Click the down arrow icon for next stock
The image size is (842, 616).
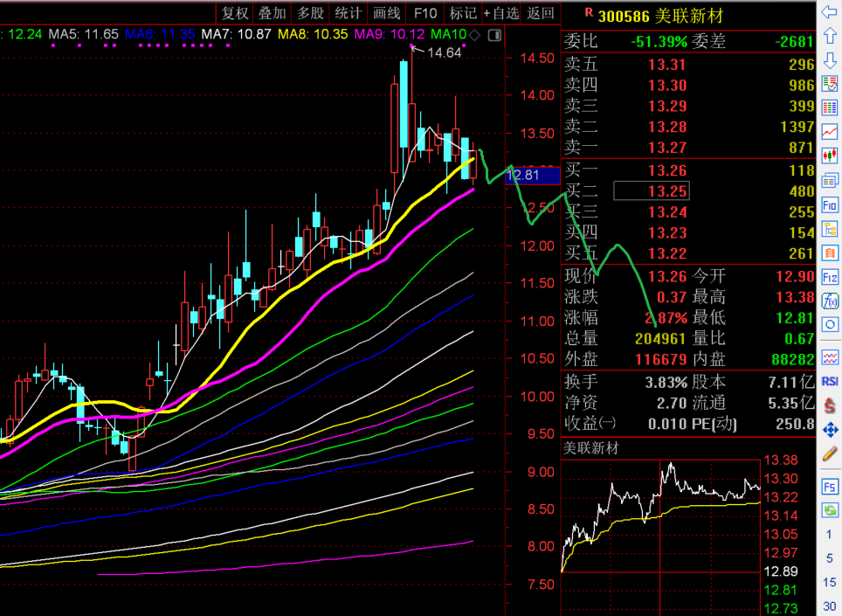(830, 60)
